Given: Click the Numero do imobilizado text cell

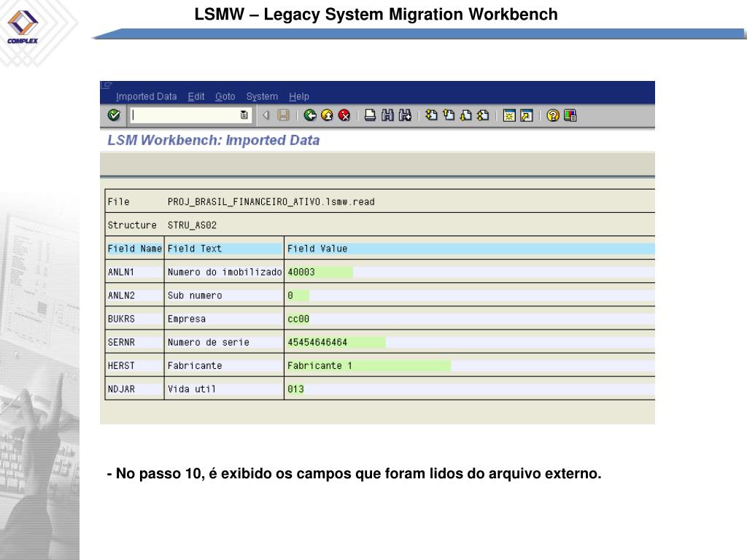Looking at the screenshot, I should point(225,272).
